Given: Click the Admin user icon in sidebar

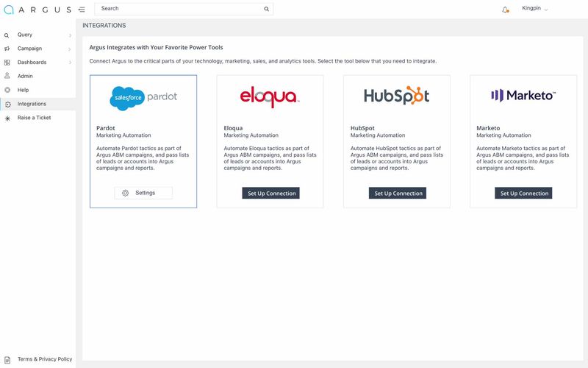Looking at the screenshot, I should 7,76.
